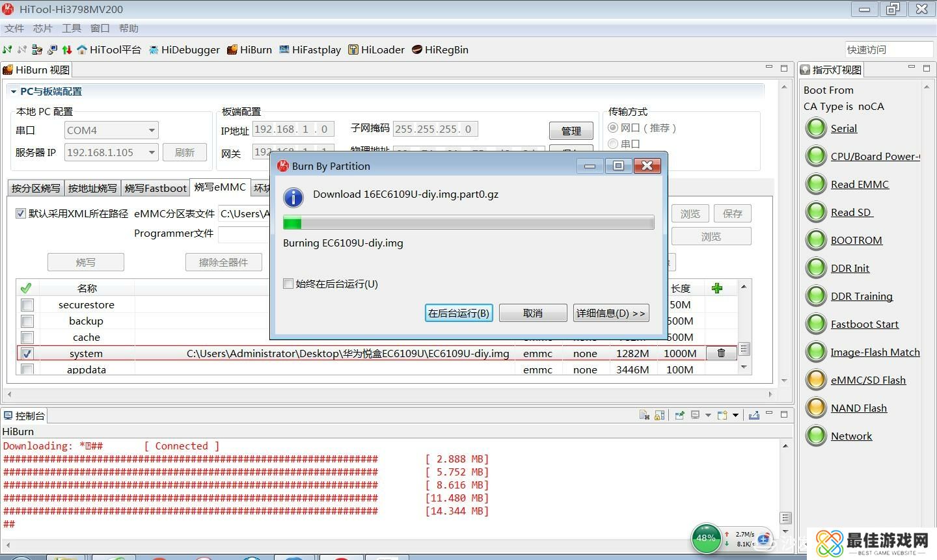Expand the server IP 192.168.1.105 dropdown

[x=151, y=152]
